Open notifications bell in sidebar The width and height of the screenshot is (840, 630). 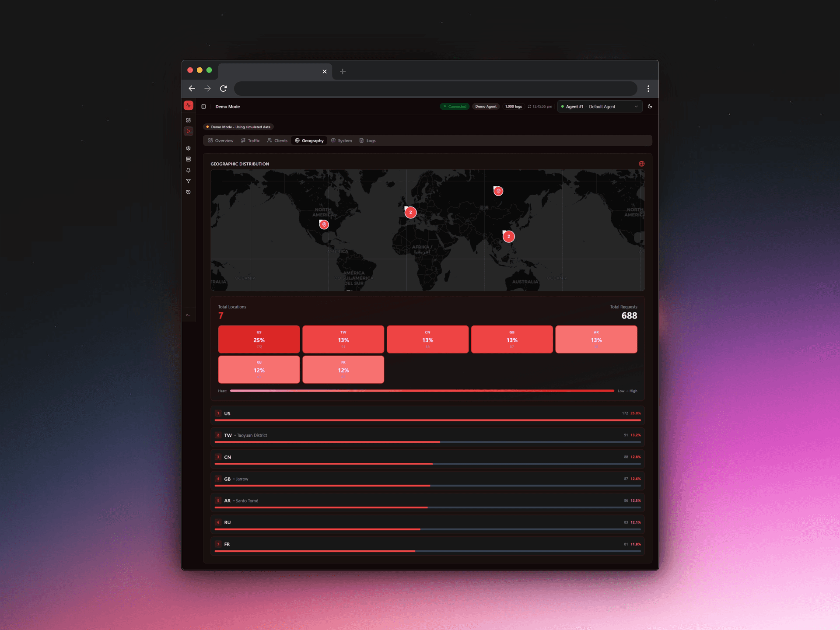point(188,170)
